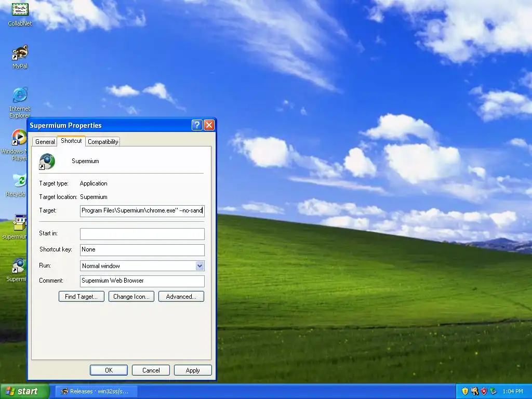Click the 'Application' target type value

click(x=94, y=183)
